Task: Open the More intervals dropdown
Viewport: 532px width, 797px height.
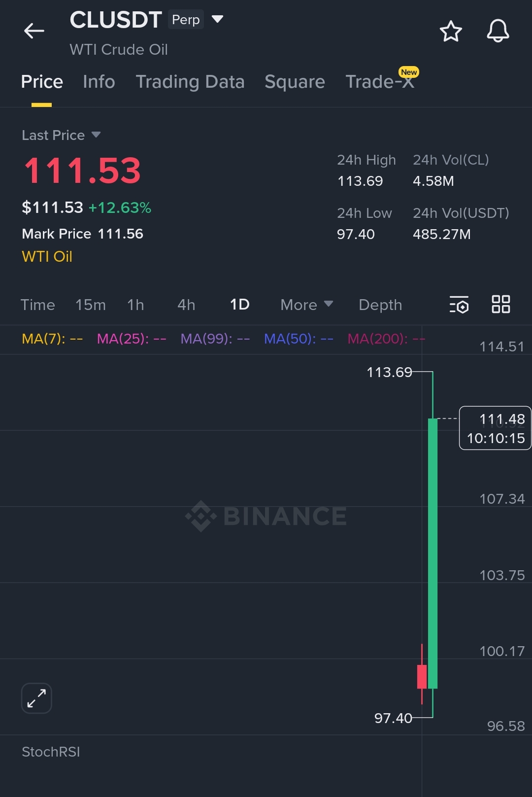Action: tap(306, 305)
